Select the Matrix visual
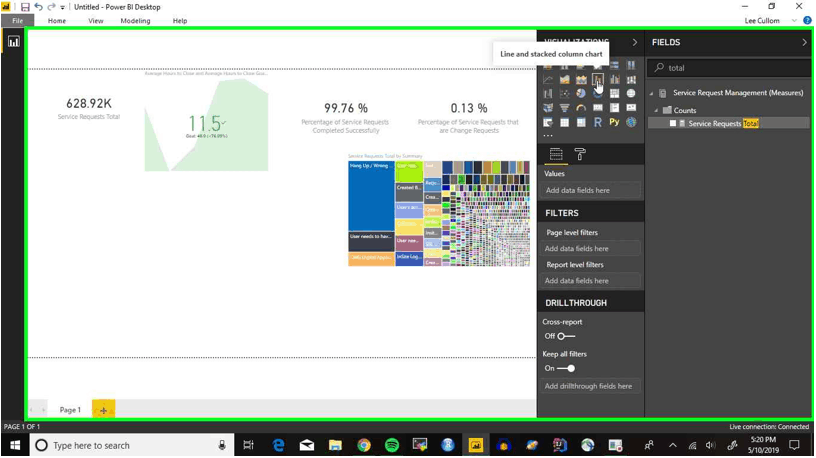The height and width of the screenshot is (458, 816). coord(581,122)
